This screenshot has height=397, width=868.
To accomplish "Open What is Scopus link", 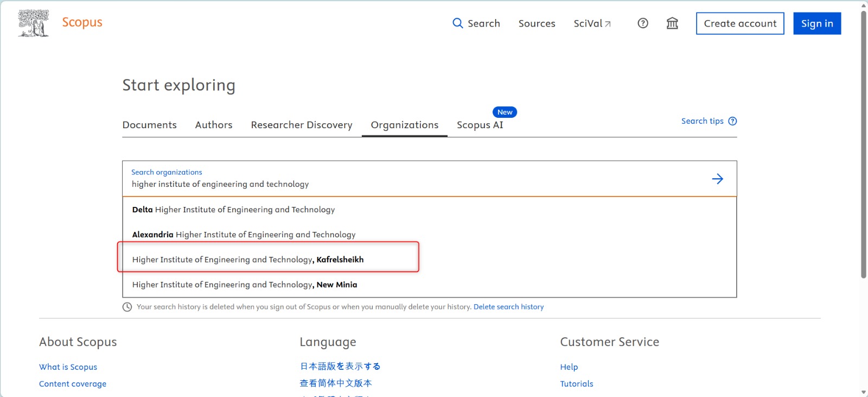I will click(68, 367).
